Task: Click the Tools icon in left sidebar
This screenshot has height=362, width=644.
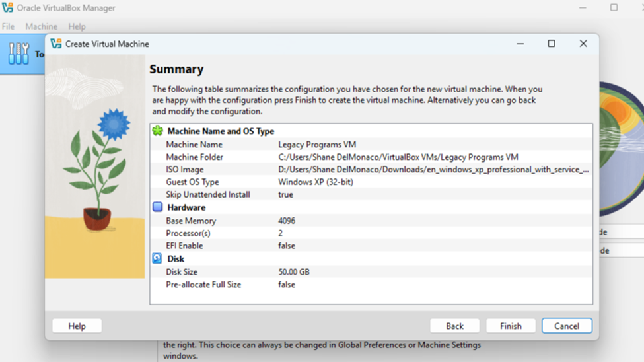Action: (18, 54)
